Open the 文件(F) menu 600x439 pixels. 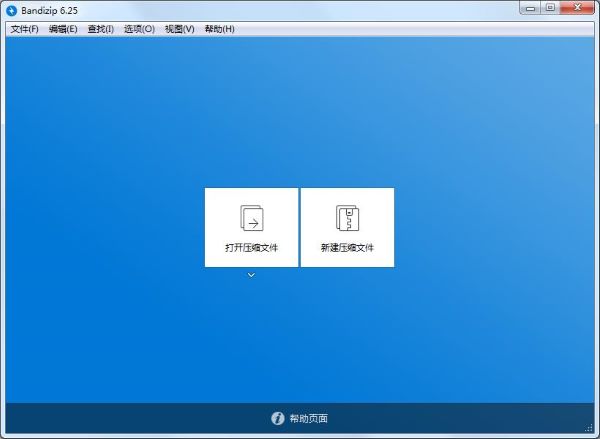(24, 29)
